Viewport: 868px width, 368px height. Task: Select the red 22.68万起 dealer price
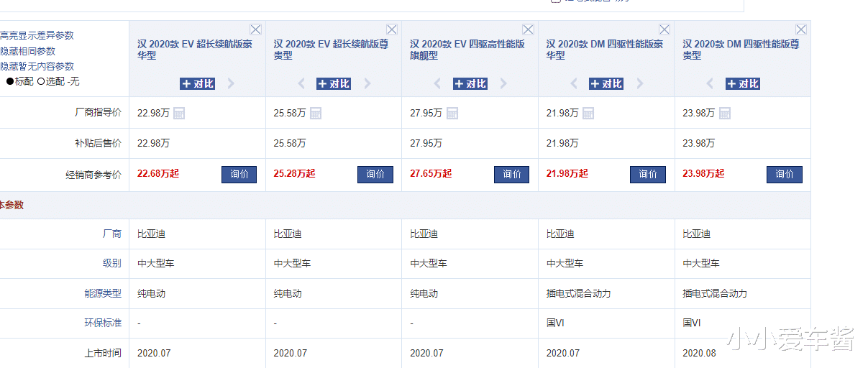pos(158,173)
